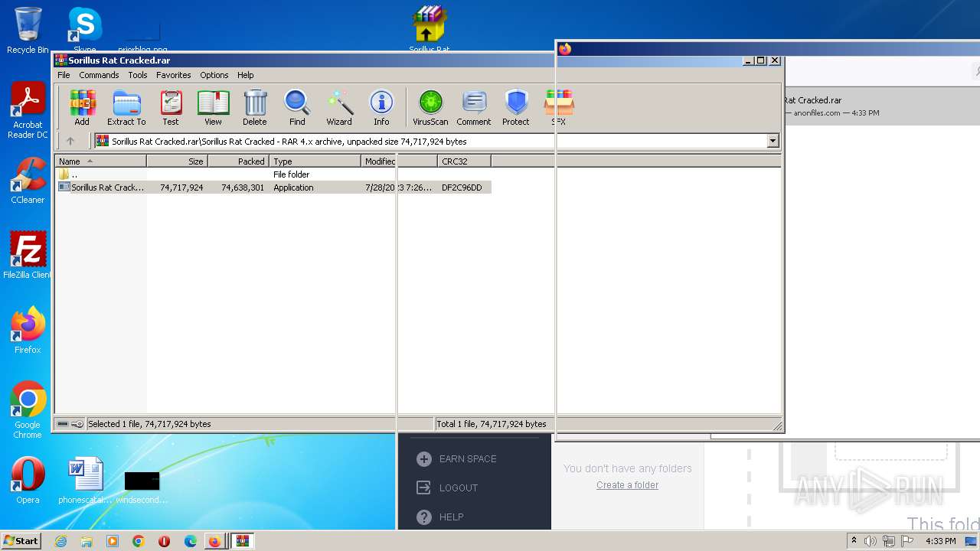Start VirusScan on the archive
Viewport: 980px width, 551px height.
430,107
